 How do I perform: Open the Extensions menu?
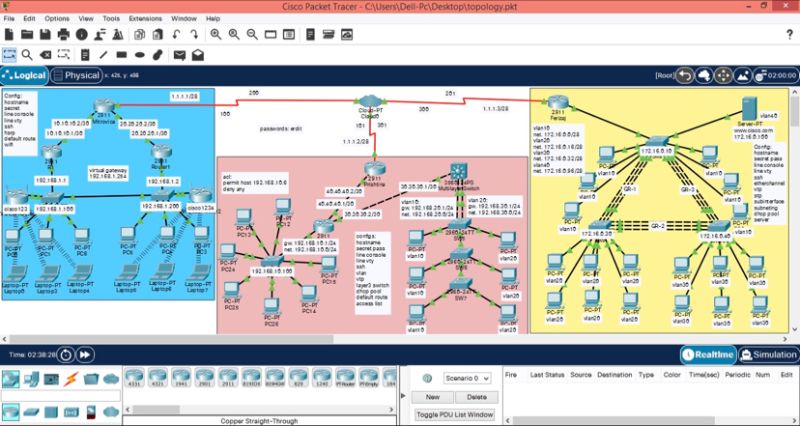[145, 18]
